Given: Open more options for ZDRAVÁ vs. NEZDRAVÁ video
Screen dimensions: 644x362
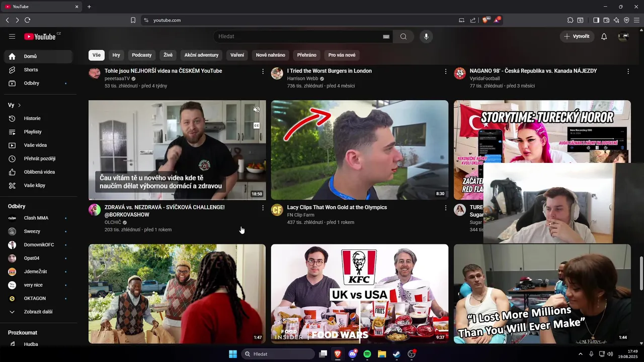Looking at the screenshot, I should pos(263,208).
